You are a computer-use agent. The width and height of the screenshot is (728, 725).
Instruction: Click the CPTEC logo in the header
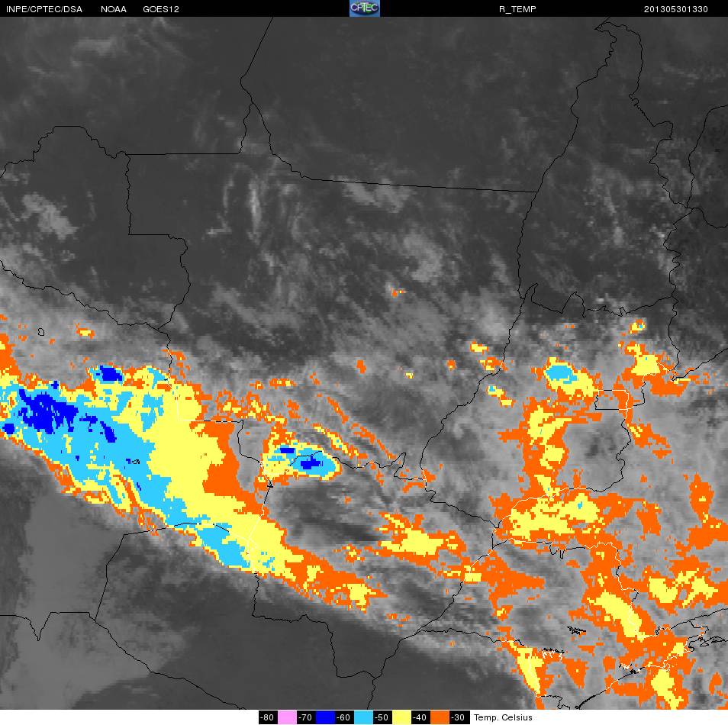pyautogui.click(x=365, y=8)
